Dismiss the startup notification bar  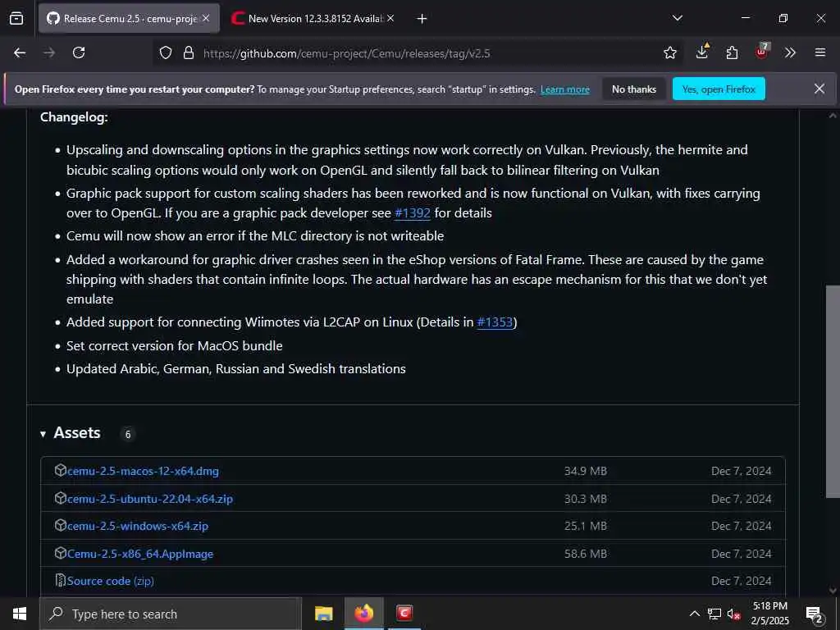coord(819,89)
